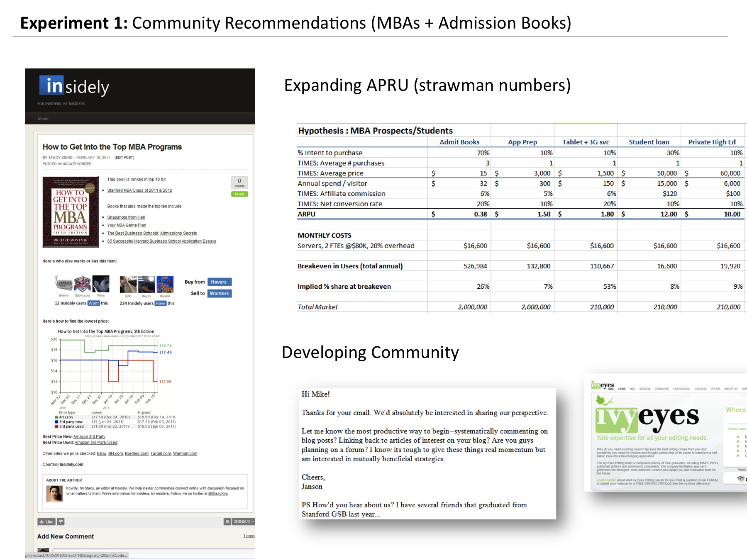Screen dimensions: 747x560
Task: Open the Your MBA Game Plan link
Action: [127, 225]
